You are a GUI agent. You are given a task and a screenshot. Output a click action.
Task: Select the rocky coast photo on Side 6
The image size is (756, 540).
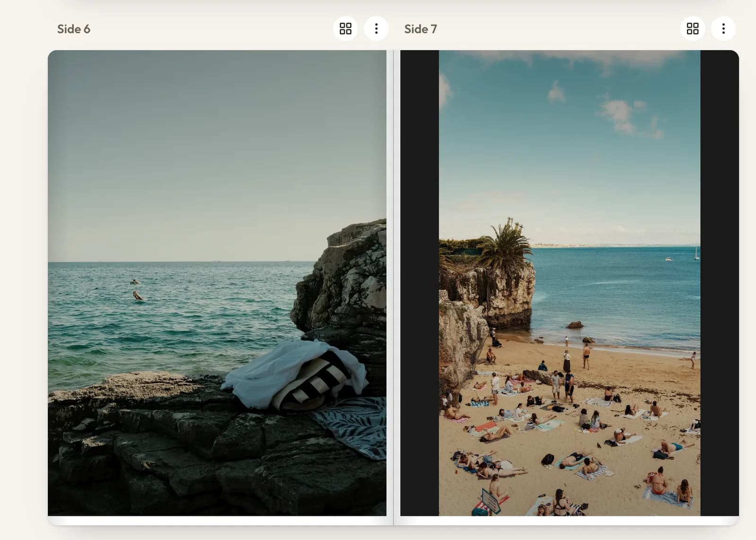217,283
